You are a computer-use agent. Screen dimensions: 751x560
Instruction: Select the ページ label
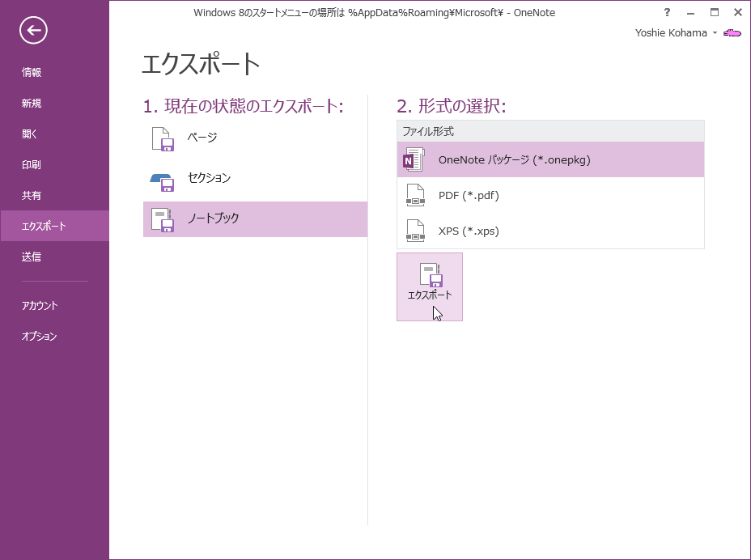point(202,138)
